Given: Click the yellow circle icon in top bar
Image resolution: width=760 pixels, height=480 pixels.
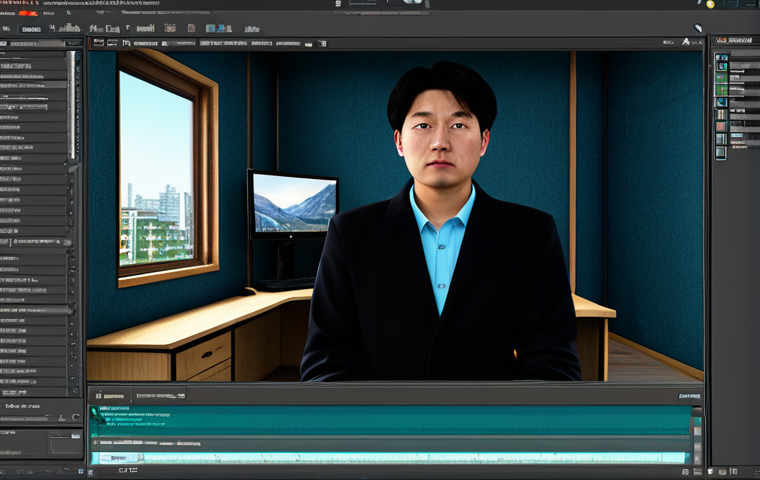Looking at the screenshot, I should pyautogui.click(x=711, y=4).
